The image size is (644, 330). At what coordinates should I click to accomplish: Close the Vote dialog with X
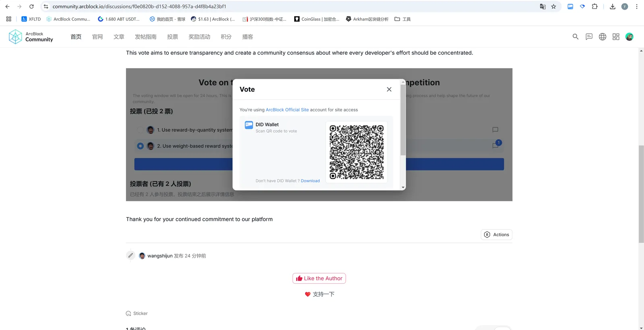click(389, 89)
